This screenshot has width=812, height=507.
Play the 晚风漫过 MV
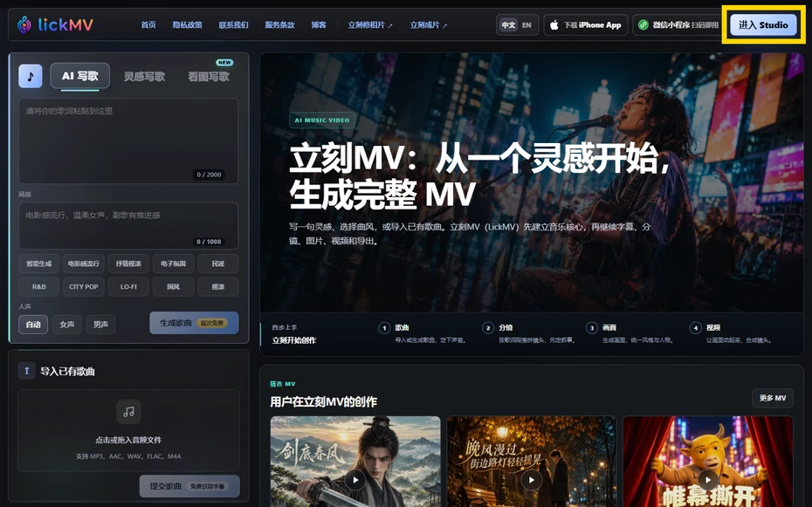532,480
